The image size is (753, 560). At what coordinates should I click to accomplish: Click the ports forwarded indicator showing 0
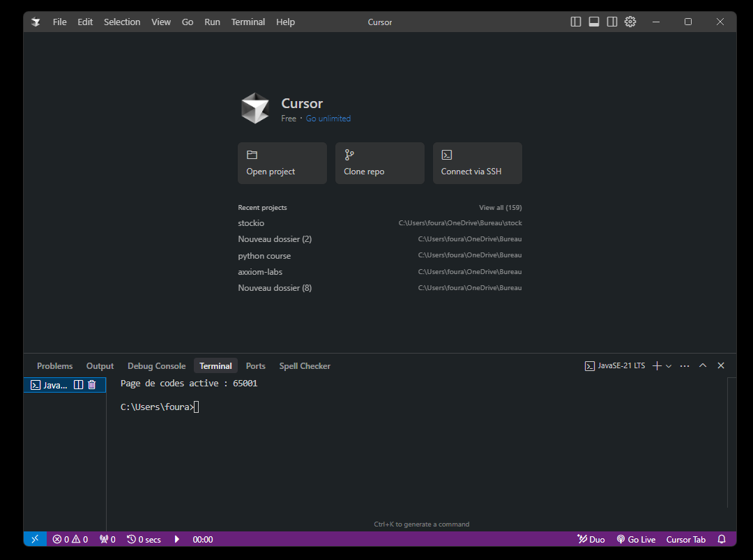click(107, 539)
